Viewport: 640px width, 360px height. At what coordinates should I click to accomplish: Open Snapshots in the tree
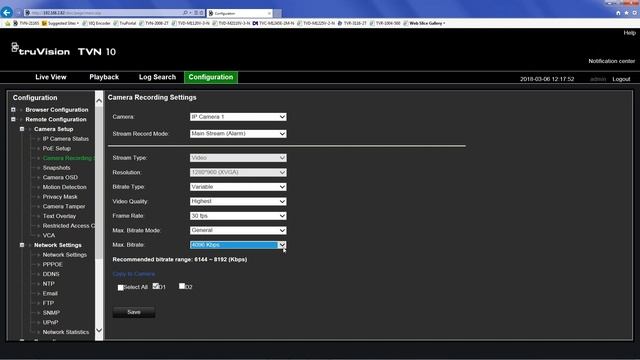[x=56, y=168]
